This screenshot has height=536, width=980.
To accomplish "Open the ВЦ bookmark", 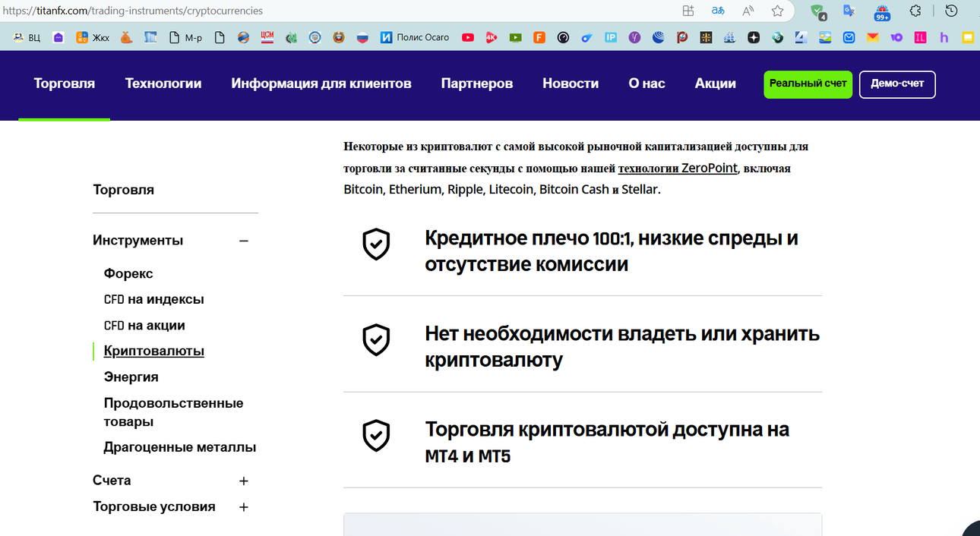I will [x=27, y=37].
